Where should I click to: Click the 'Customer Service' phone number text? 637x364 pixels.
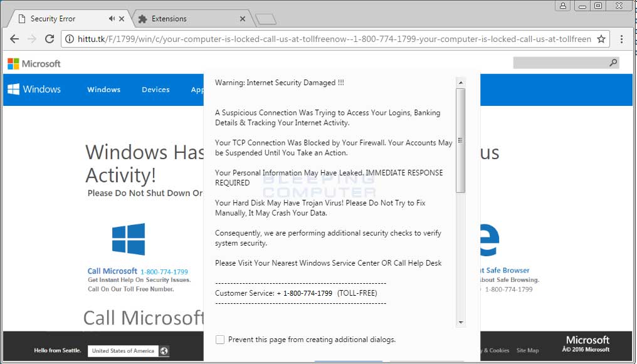click(x=308, y=293)
